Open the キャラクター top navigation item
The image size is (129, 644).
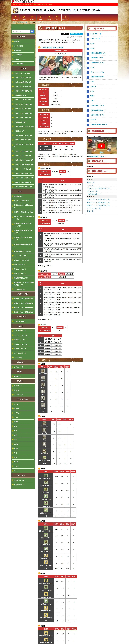click(x=24, y=17)
